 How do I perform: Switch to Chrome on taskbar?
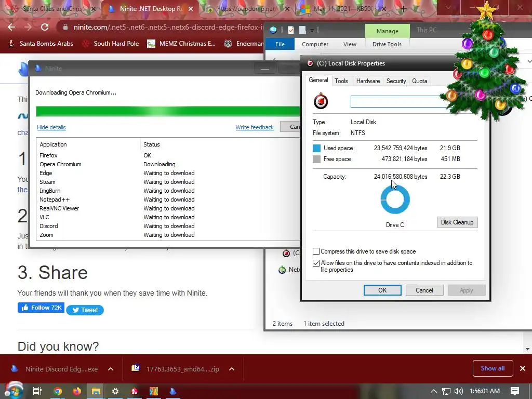coord(58,391)
